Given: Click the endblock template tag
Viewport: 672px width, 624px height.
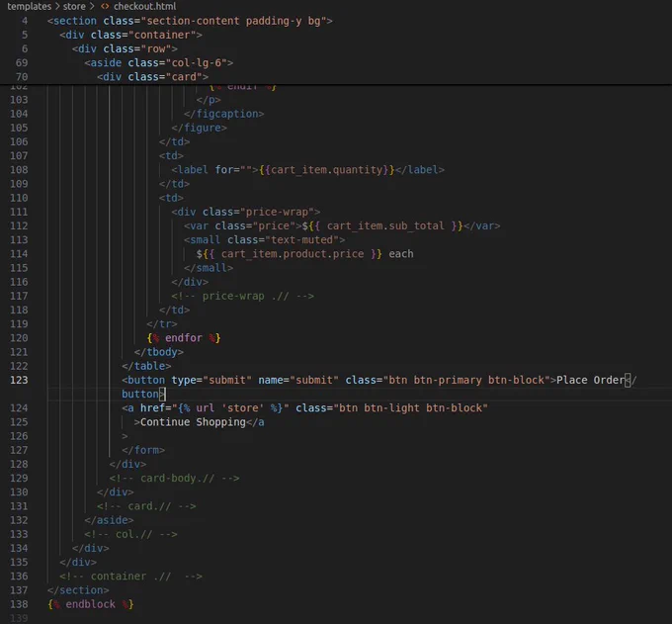Looking at the screenshot, I should 91,604.
